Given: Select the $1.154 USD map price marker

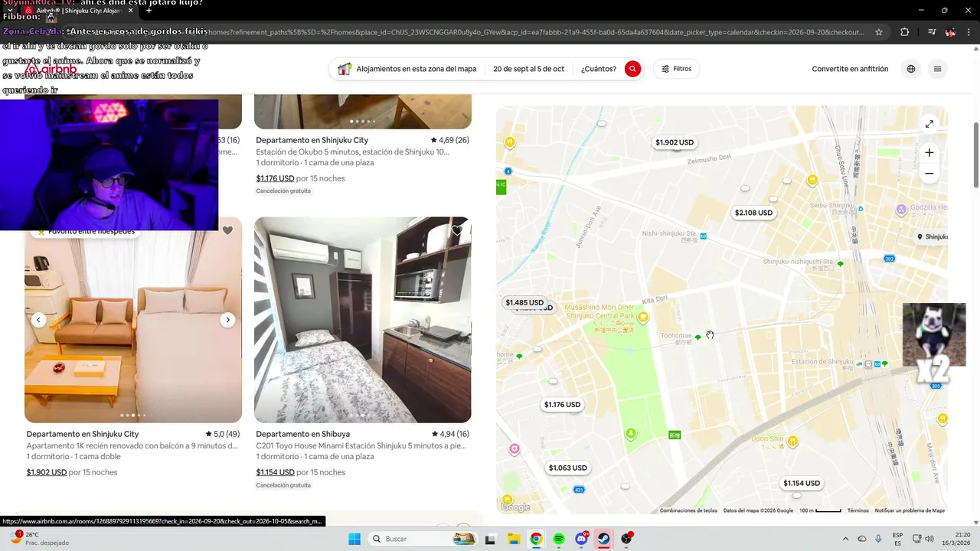Looking at the screenshot, I should (802, 484).
